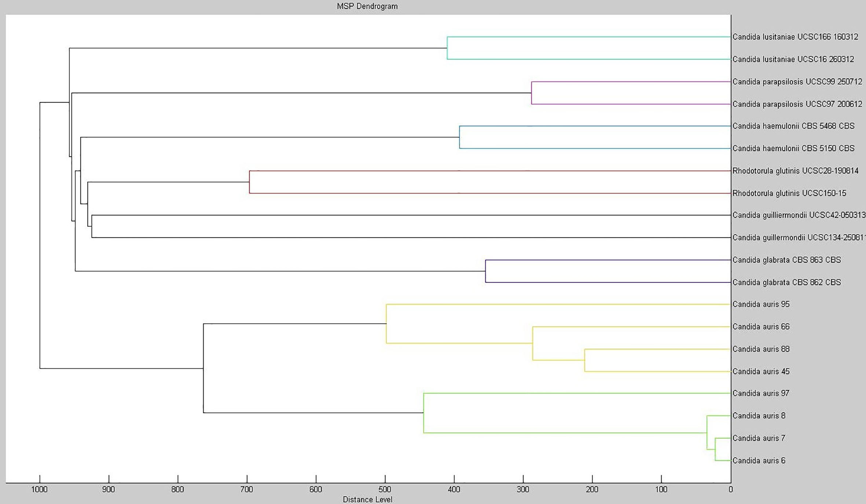
Task: Click the 900 axis tick label
Action: [109, 489]
